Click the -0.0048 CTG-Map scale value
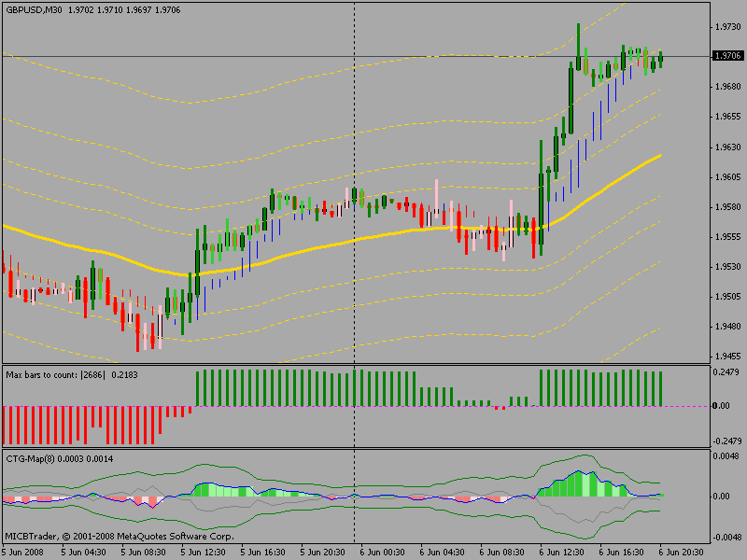The image size is (747, 560). click(x=725, y=538)
